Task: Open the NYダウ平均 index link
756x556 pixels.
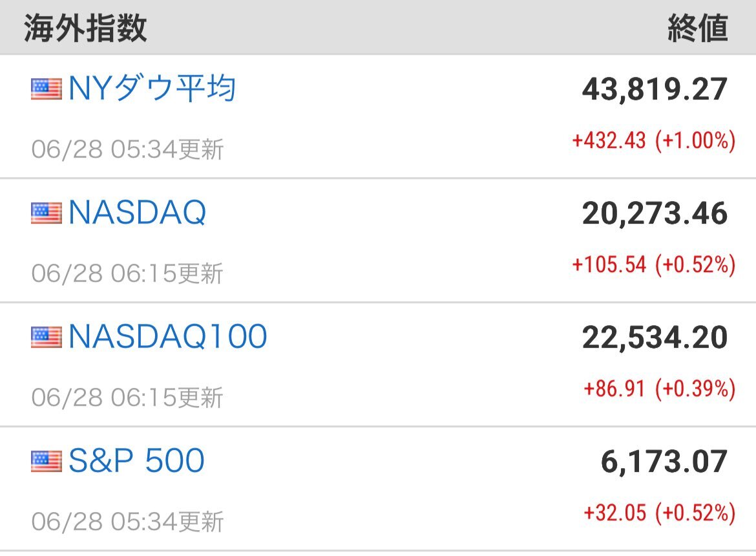Action: (x=152, y=89)
